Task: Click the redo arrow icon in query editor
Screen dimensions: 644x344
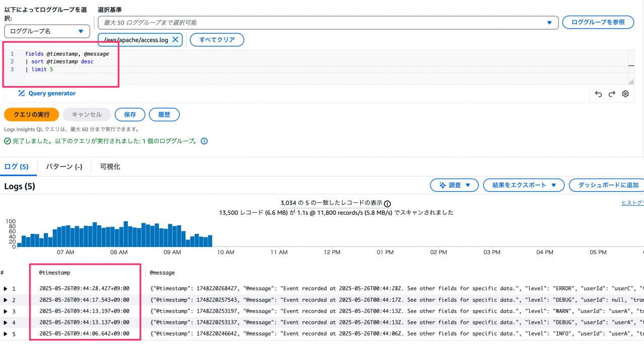Action: [612, 94]
